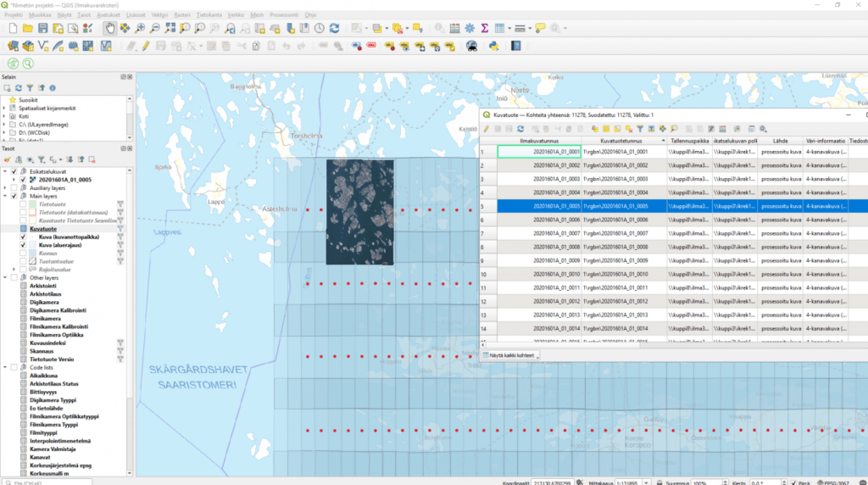Click the Refresh map canvas icon
This screenshot has width=868, height=485.
pyautogui.click(x=335, y=28)
